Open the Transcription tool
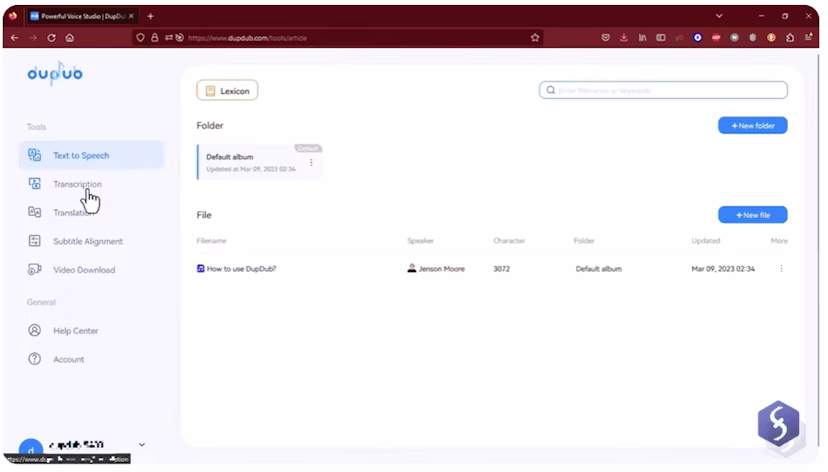828x472 pixels. pos(77,184)
